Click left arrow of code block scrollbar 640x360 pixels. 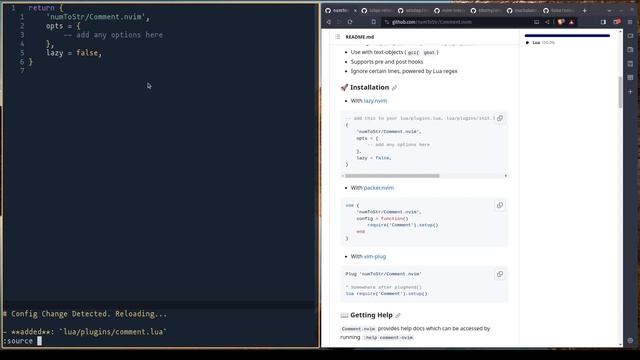[343, 176]
